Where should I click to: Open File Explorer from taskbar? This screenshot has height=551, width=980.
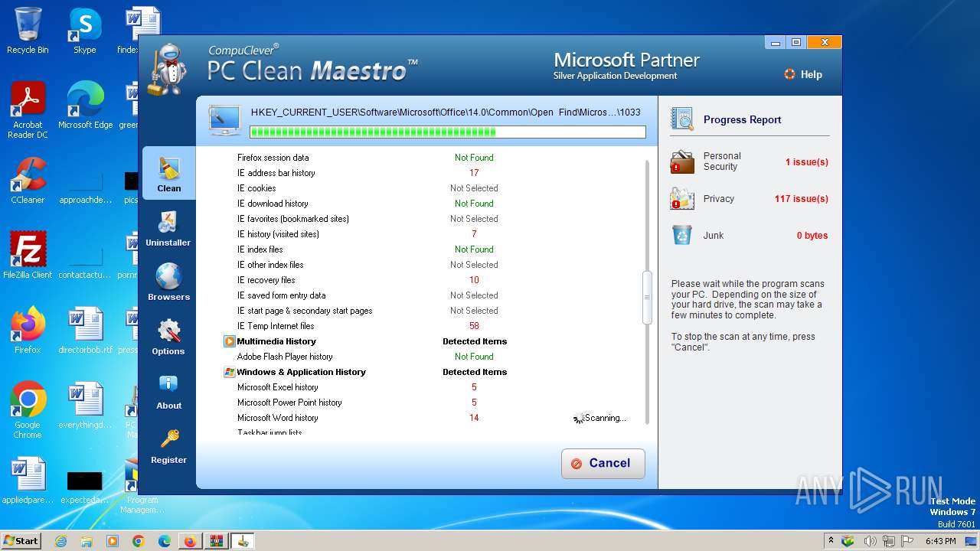87,541
